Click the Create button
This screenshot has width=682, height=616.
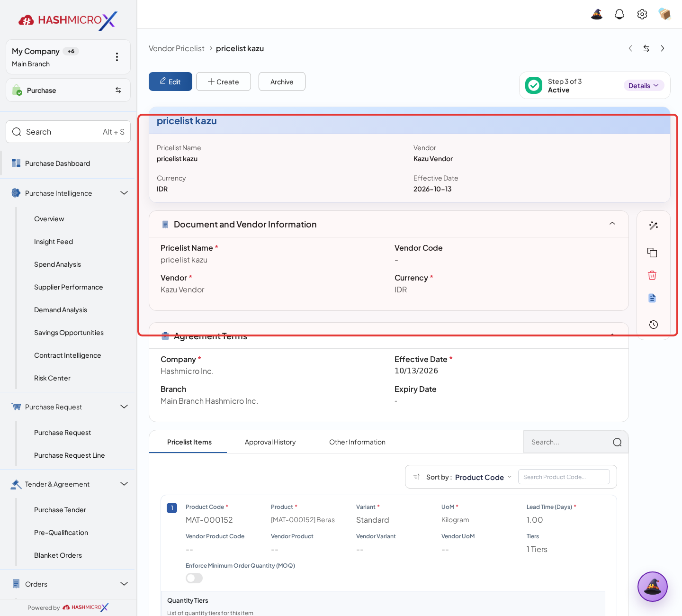224,82
